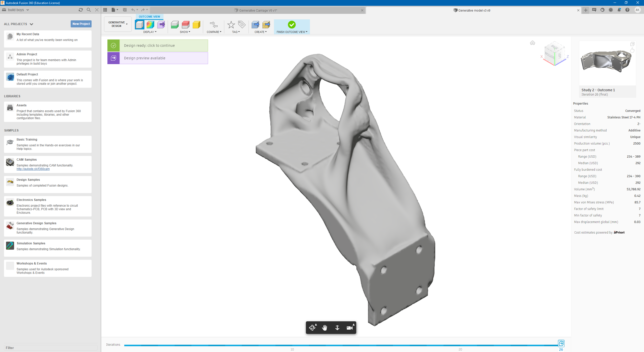Click green Finish Outcome View checkmark
The height and width of the screenshot is (352, 644).
pos(292,25)
